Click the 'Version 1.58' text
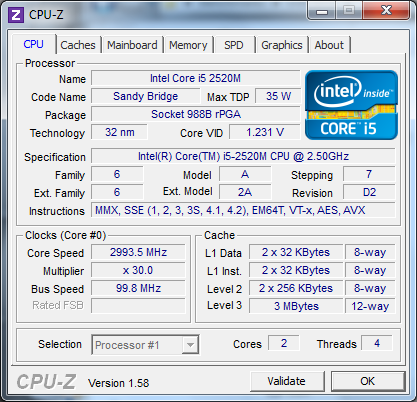 pos(118,383)
